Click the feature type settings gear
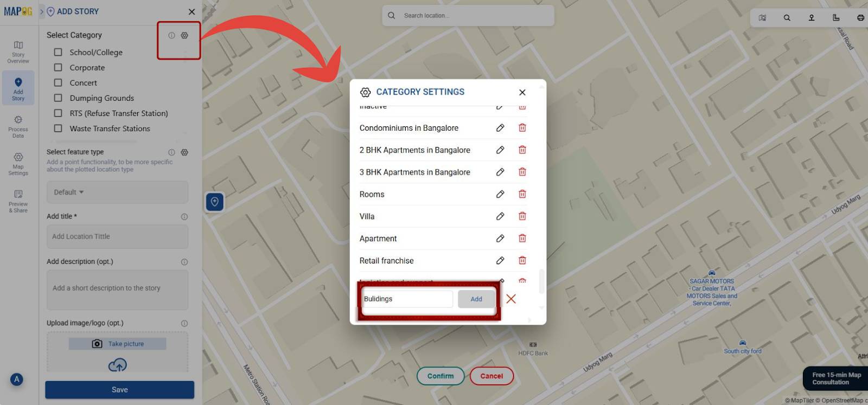Viewport: 868px width, 405px height. click(x=184, y=152)
